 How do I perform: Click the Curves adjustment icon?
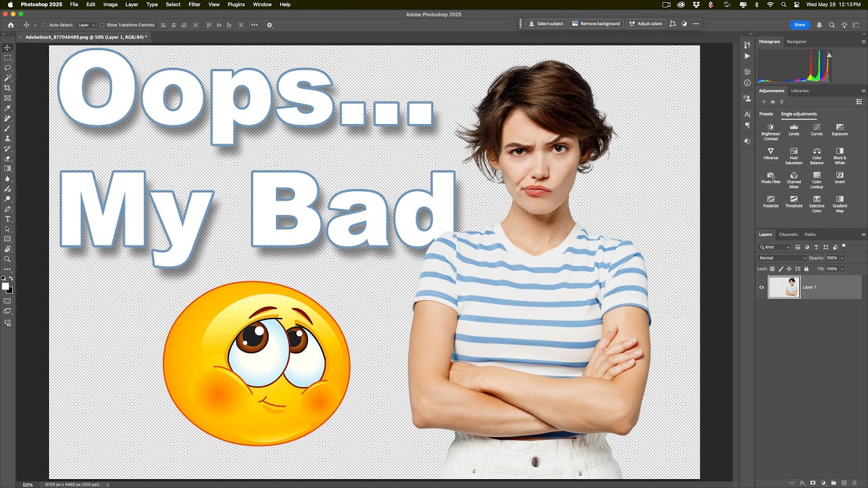[816, 129]
